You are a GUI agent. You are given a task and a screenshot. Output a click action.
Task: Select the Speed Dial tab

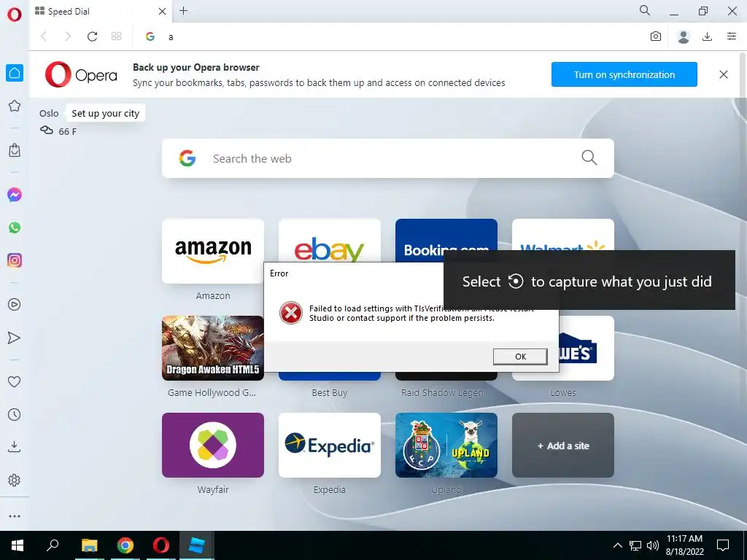point(99,12)
